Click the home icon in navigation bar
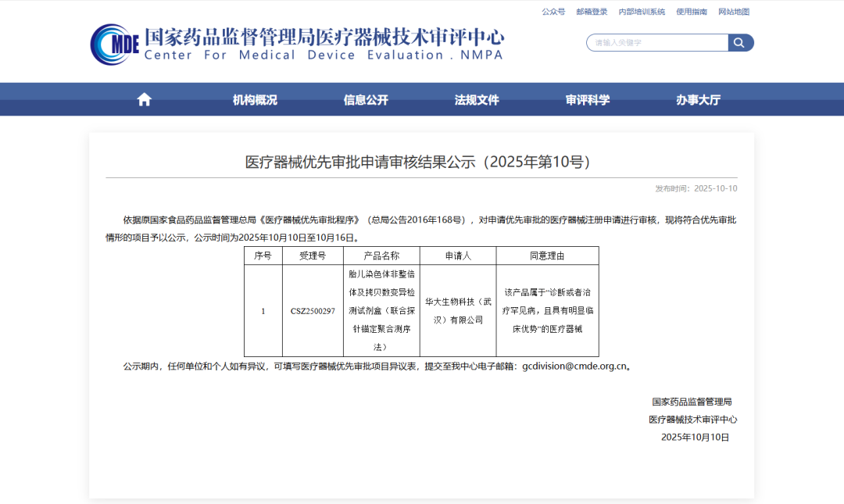 [x=145, y=99]
